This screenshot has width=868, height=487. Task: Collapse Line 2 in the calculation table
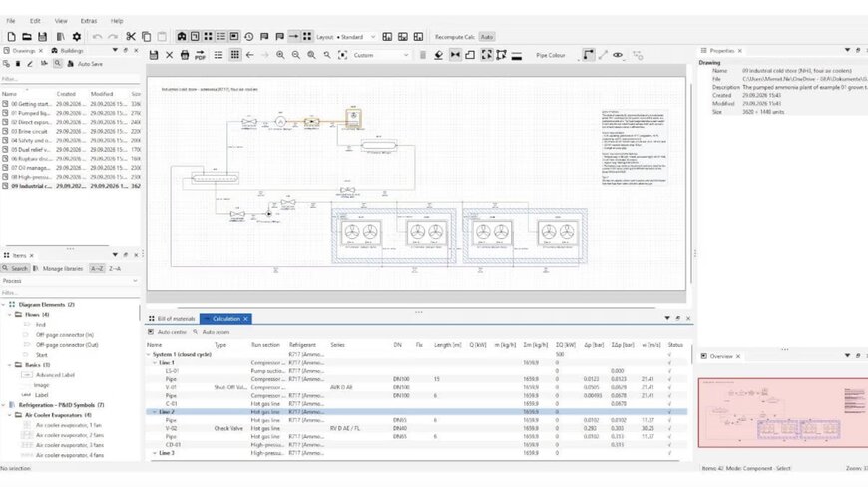coord(155,412)
